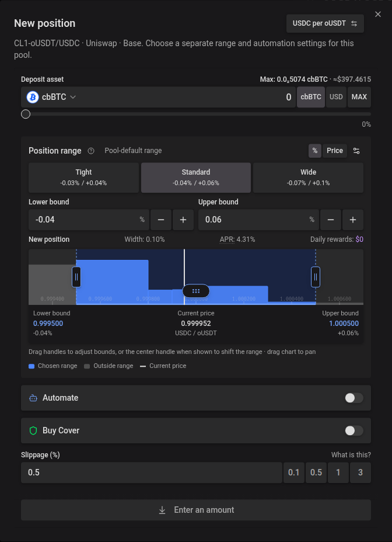This screenshot has height=542, width=392.
Task: Enable the Automate switch
Action: [353, 398]
